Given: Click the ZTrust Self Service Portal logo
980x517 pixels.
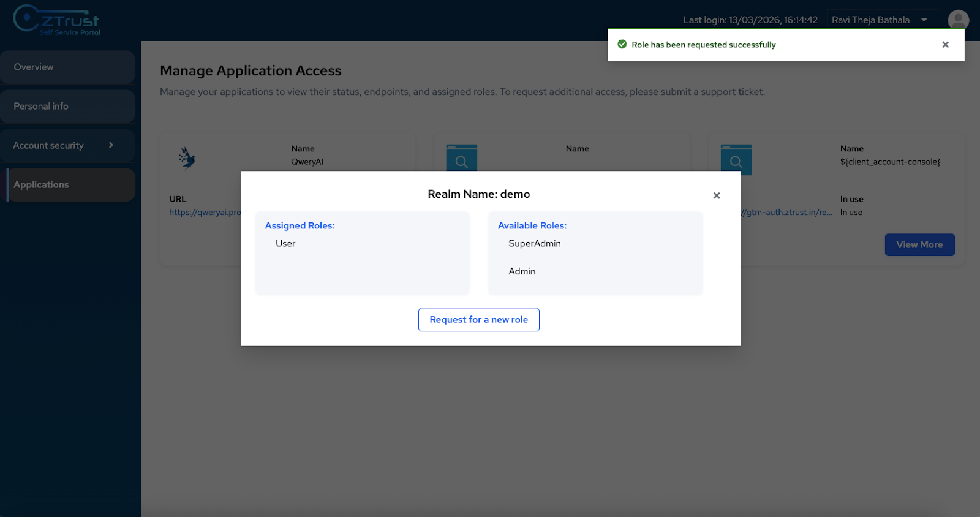Looking at the screenshot, I should pos(56,20).
